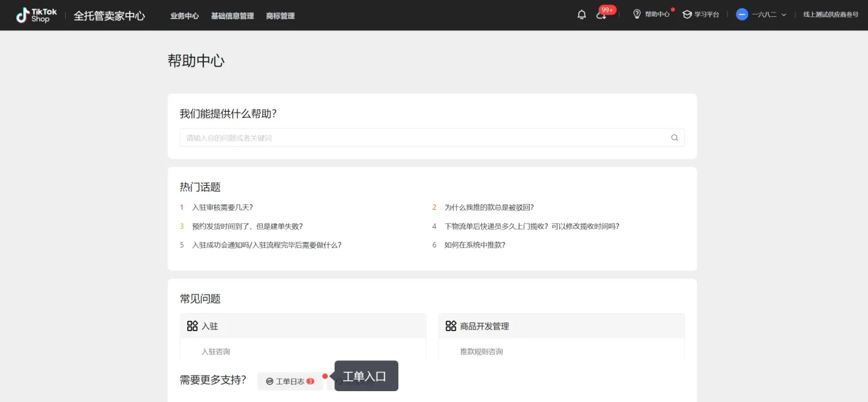Click the TikTok Shop logo
Image resolution: width=868 pixels, height=402 pixels.
[x=36, y=15]
